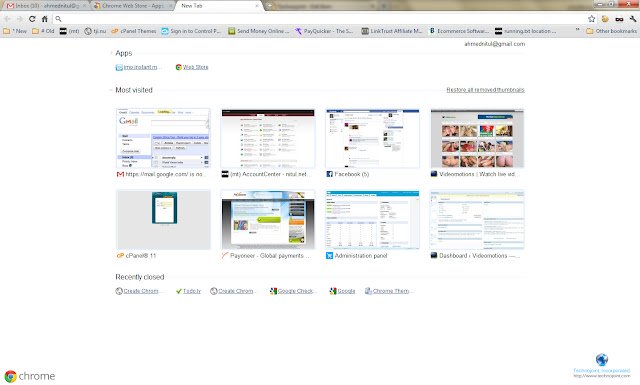Open the cPanel Themes bookmark
Screen dimensions: 640x385
coord(133,31)
